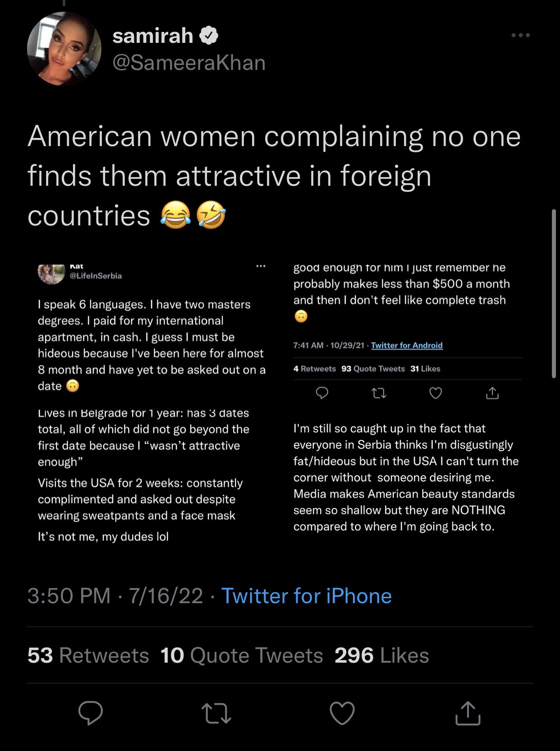Like samirah's tweet with the heart

point(342,713)
